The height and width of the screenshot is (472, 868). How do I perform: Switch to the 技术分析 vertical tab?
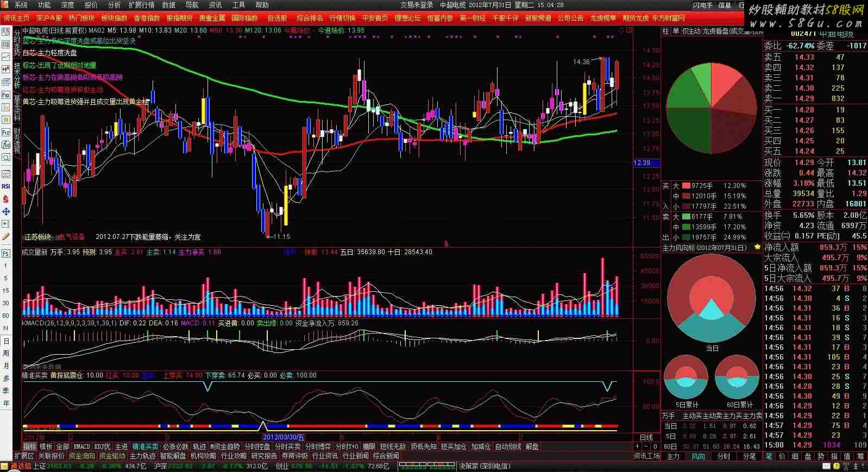[x=17, y=75]
